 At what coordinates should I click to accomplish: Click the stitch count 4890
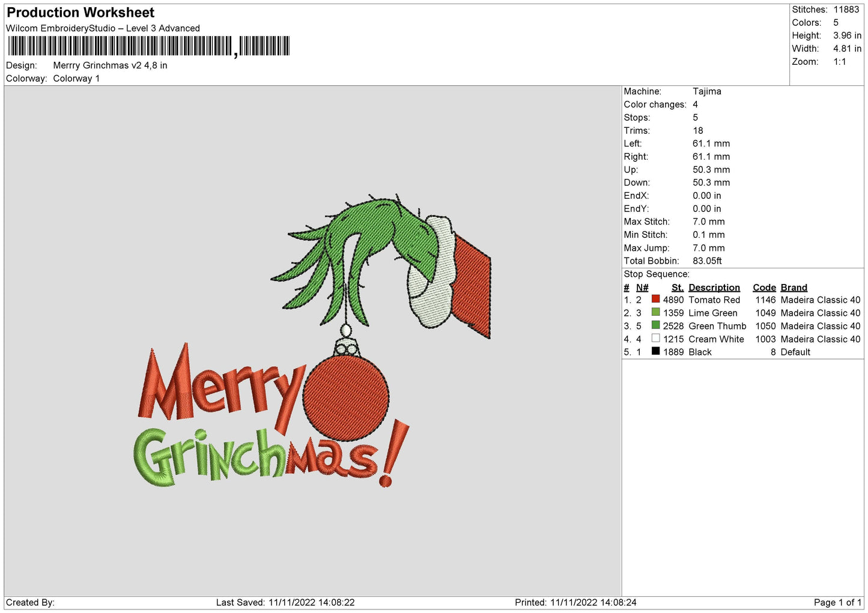click(673, 300)
